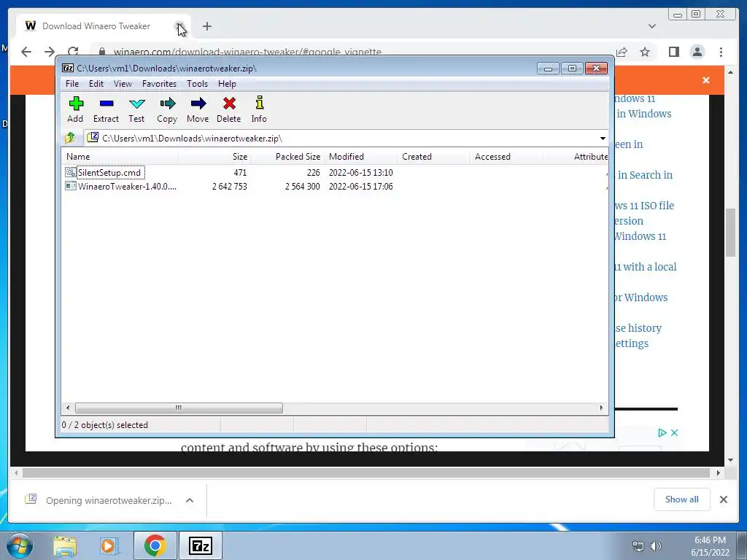The width and height of the screenshot is (747, 560).
Task: Reload the Winaero page in Chrome
Action: [73, 52]
